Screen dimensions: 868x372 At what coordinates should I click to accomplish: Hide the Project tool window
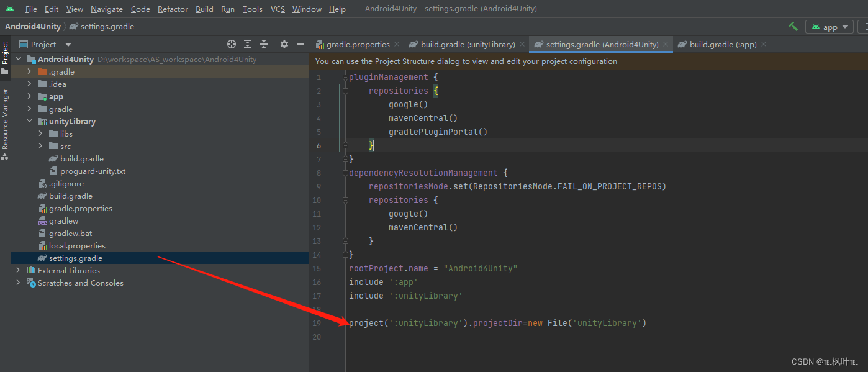tap(301, 44)
